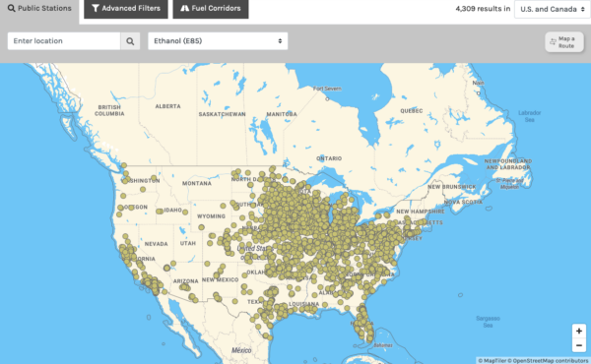
Task: Click the IDAHO map label
Action: coord(173,211)
